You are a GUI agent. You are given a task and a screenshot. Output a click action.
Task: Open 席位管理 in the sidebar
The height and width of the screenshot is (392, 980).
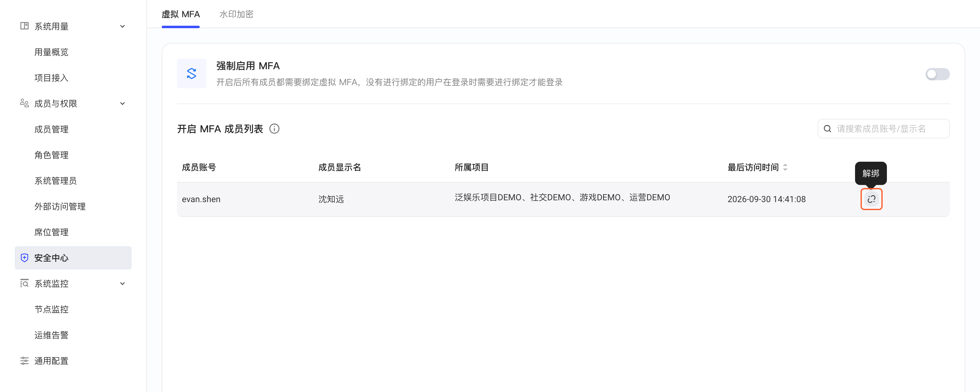click(51, 232)
